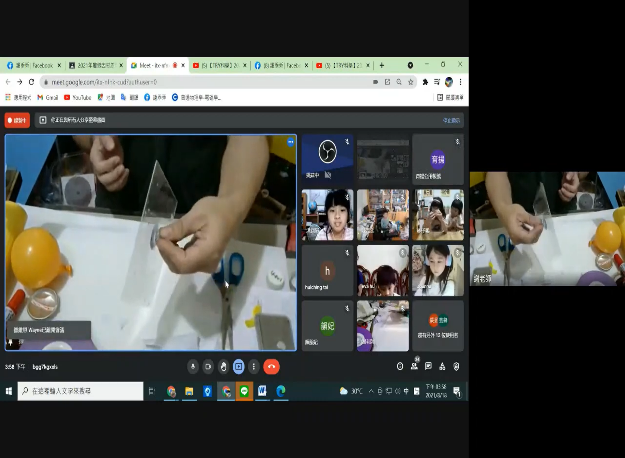
Task: Open more options in Meet controls
Action: (x=254, y=366)
